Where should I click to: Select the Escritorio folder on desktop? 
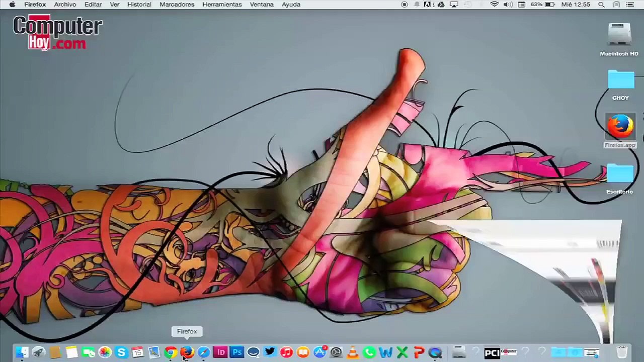click(x=619, y=179)
